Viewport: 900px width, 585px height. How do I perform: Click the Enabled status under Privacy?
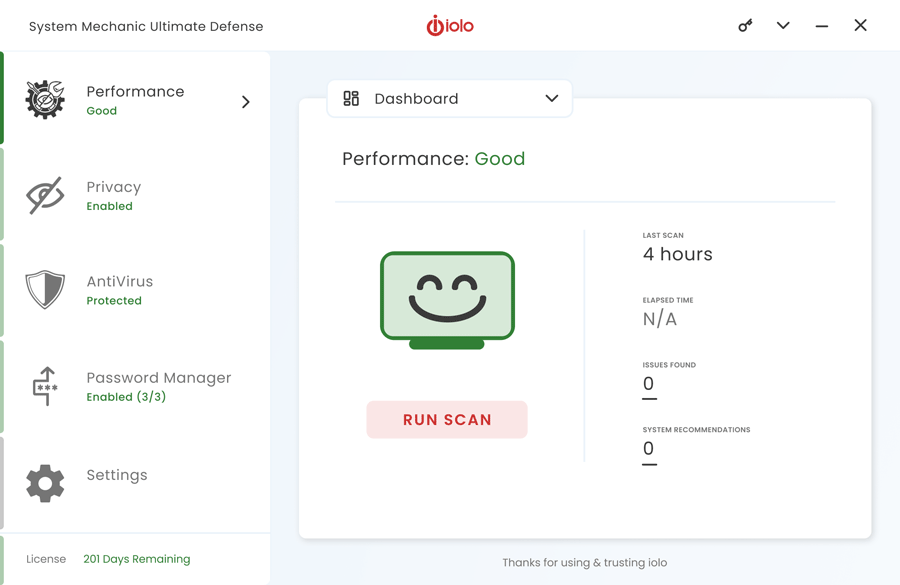(110, 206)
